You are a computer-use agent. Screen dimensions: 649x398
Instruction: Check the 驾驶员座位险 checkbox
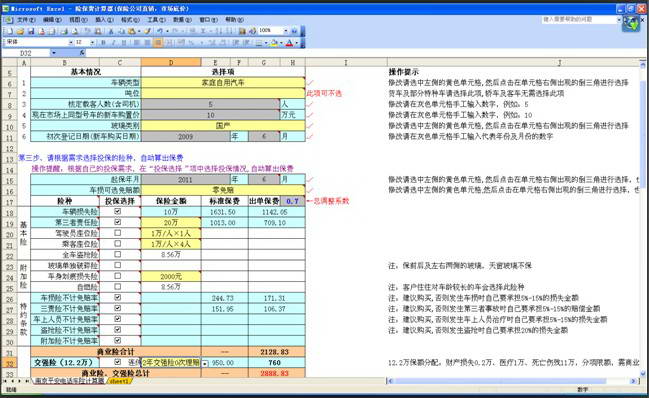tap(118, 233)
